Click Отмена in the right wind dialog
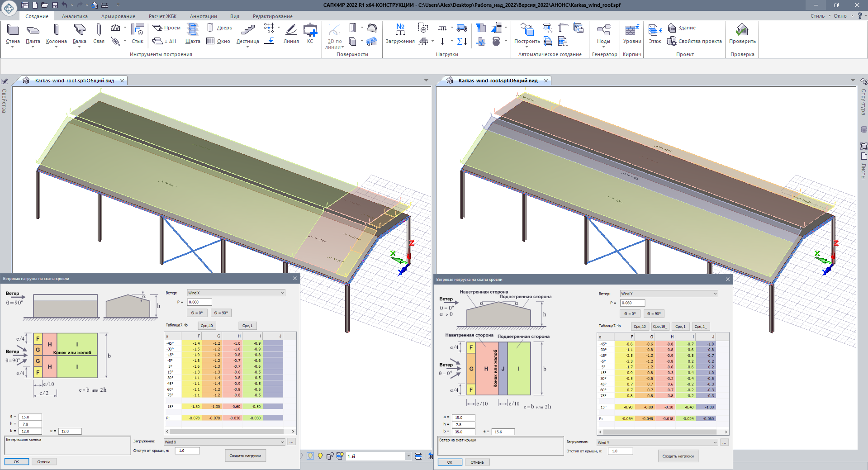This screenshot has height=470, width=868. point(477,462)
